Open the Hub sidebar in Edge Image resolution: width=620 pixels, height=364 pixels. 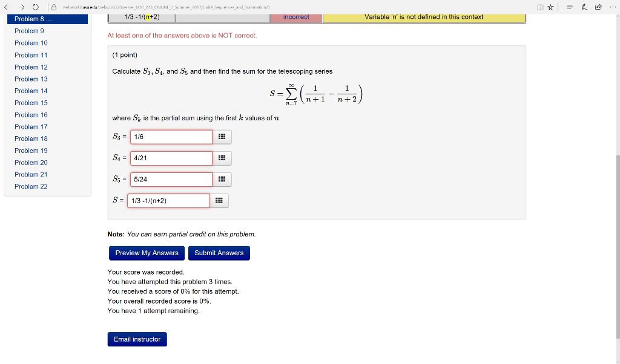(x=569, y=7)
